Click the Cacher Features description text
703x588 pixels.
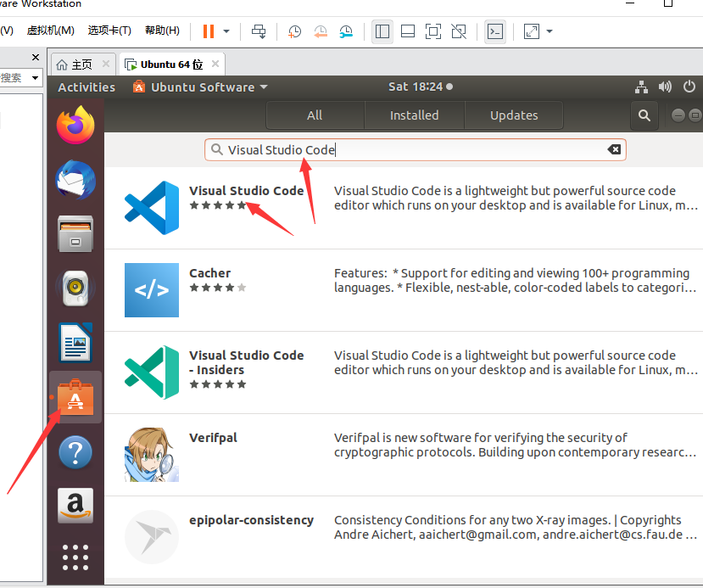click(x=515, y=280)
